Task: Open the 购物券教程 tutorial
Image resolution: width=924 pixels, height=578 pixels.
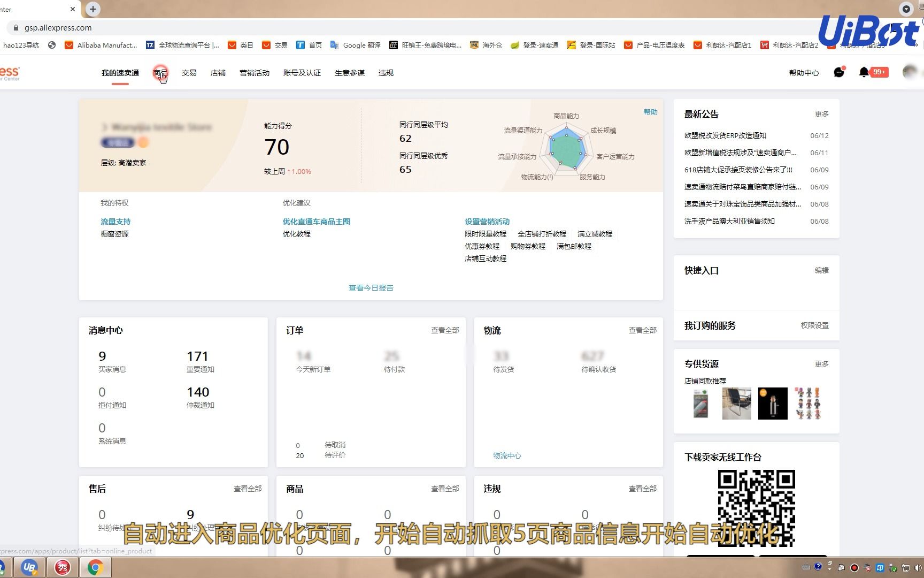Action: 528,246
